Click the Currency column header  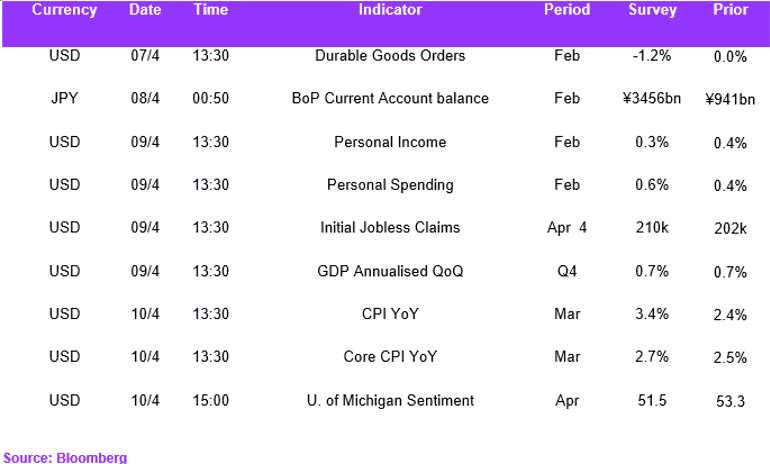click(64, 10)
